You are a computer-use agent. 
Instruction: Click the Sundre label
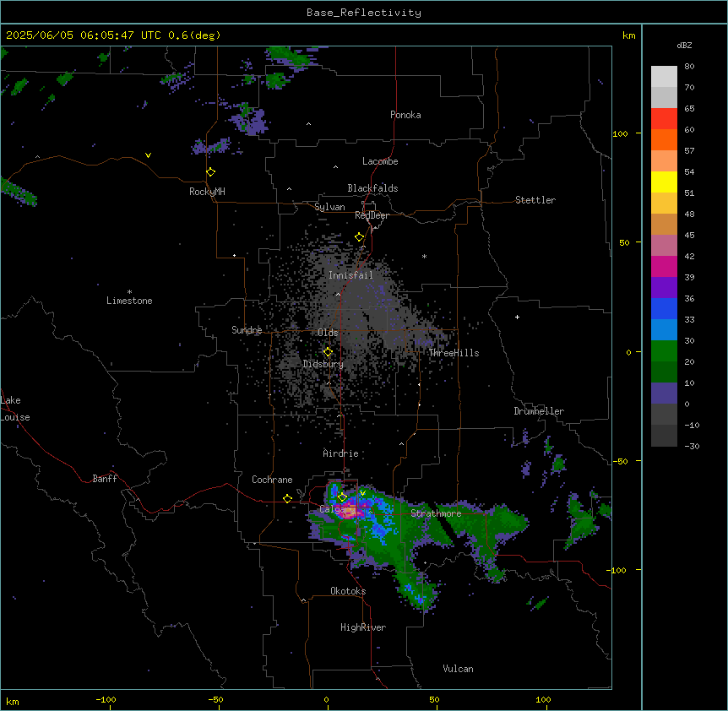point(247,330)
